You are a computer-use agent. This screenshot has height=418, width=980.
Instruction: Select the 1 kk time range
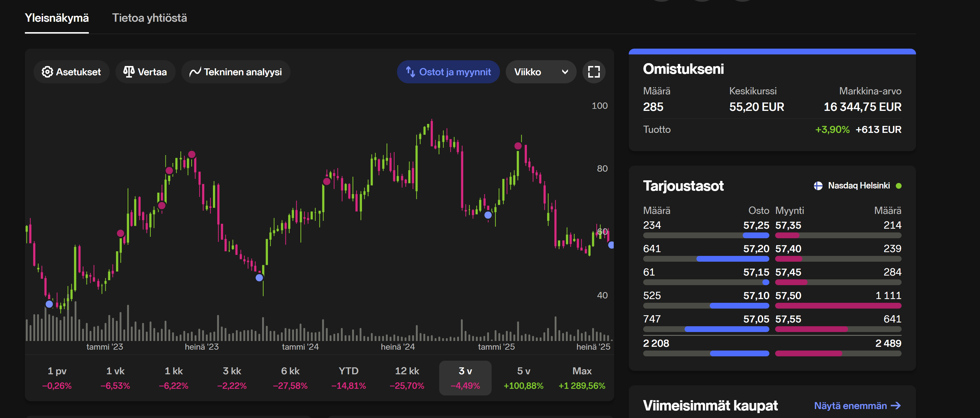click(174, 378)
